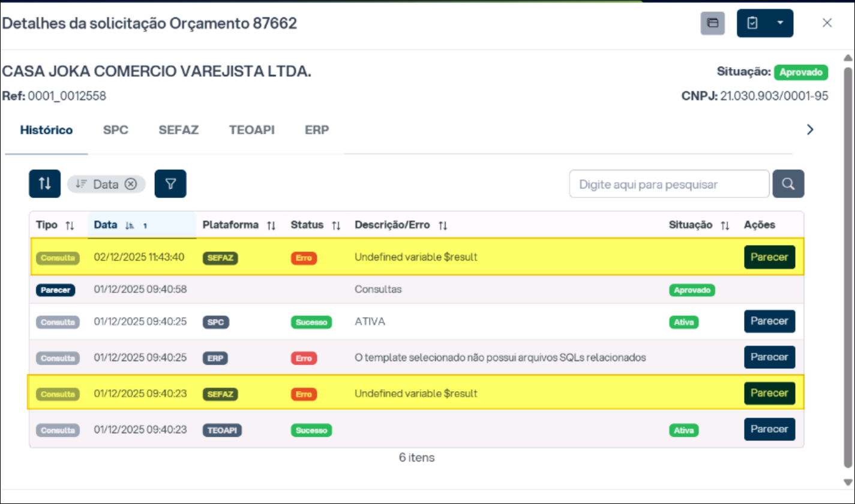Click the card view icon in header
855x504 pixels.
(x=712, y=23)
